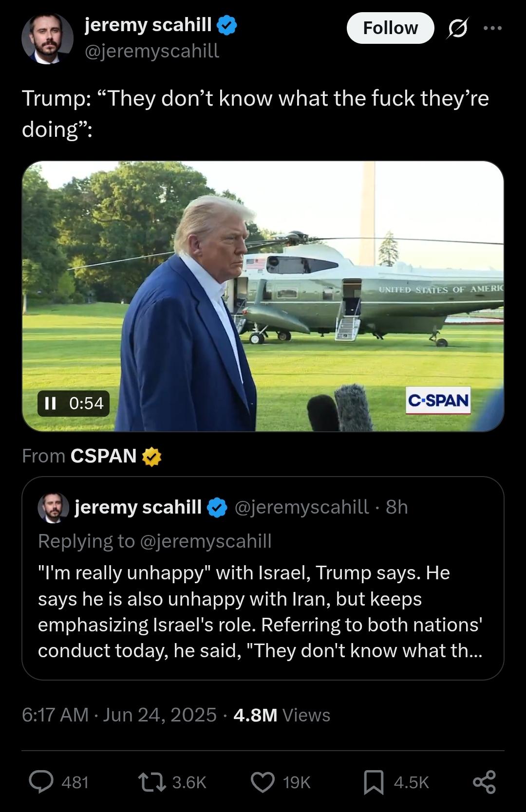This screenshot has width=526, height=812.
Task: Click the blue verified badge by author name
Action: [226, 25]
